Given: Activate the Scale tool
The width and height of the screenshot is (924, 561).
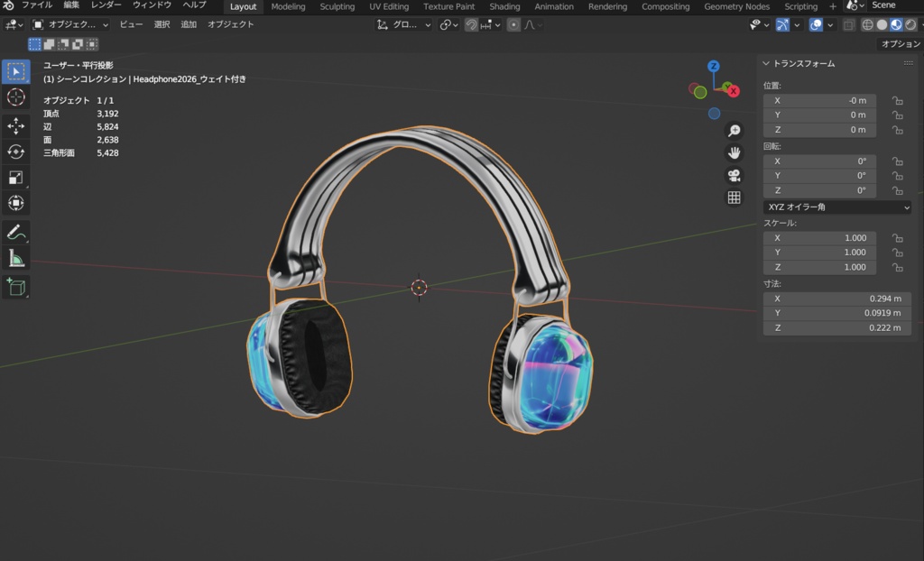Looking at the screenshot, I should coord(16,178).
